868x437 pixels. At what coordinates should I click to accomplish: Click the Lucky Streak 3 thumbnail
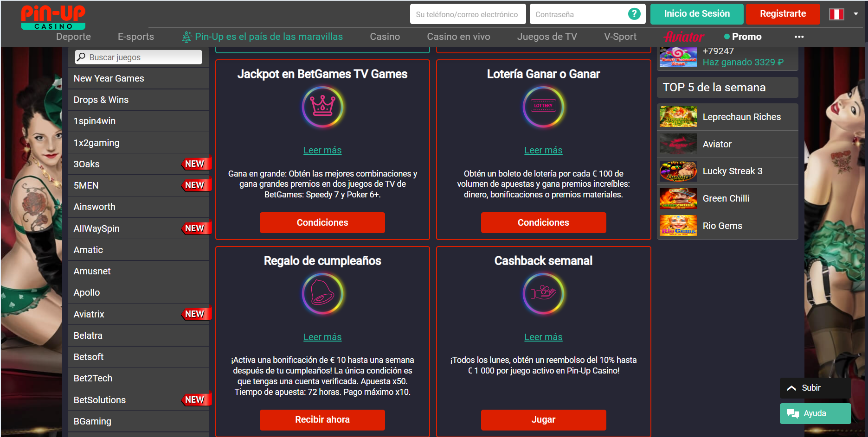[x=678, y=171]
